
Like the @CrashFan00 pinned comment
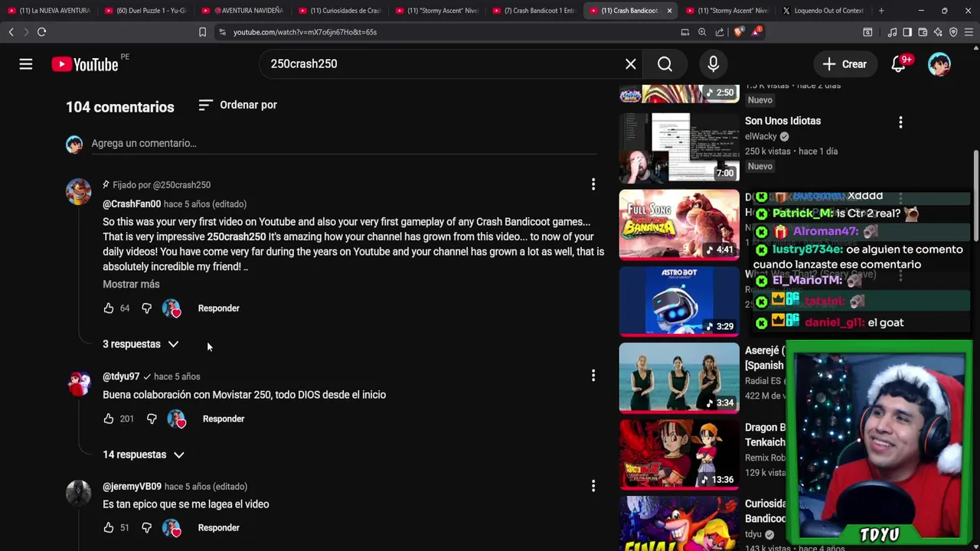coord(109,308)
